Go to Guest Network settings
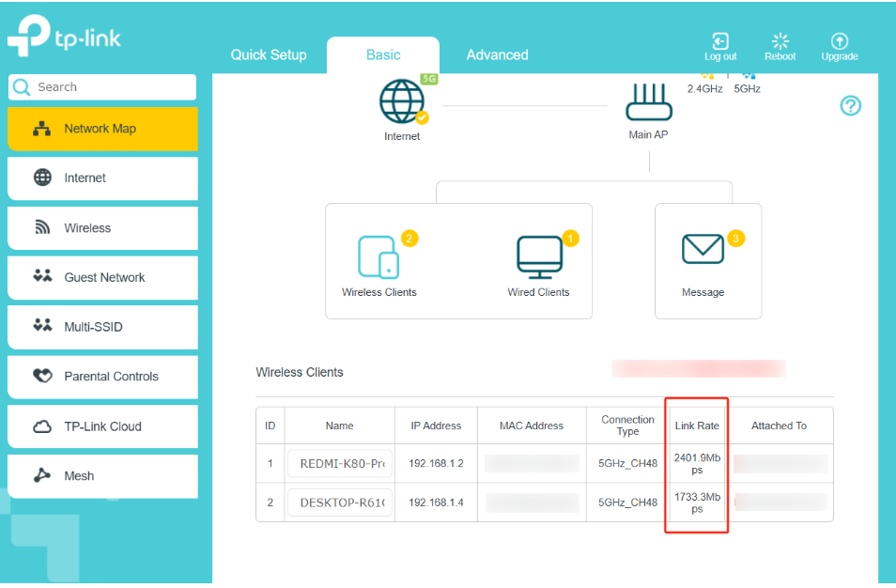The height and width of the screenshot is (588, 896). (102, 278)
